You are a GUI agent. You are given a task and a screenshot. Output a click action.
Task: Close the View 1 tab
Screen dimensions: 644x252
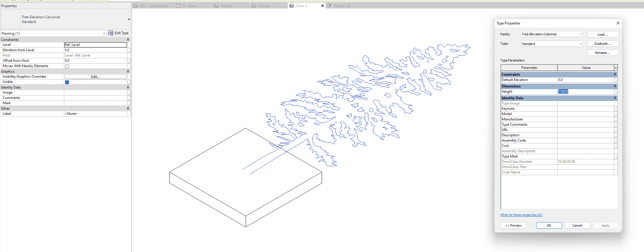(323, 6)
